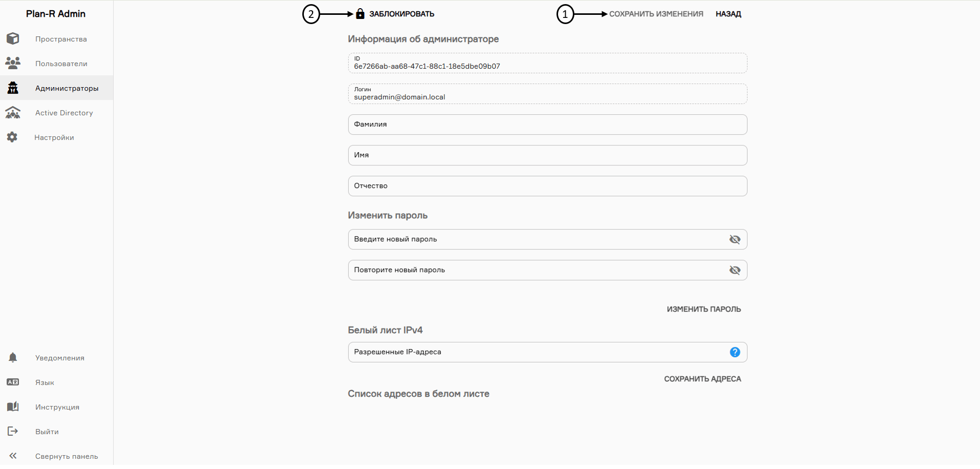Open Настройки via the gear icon
Image resolution: width=980 pixels, height=469 pixels.
coord(12,137)
